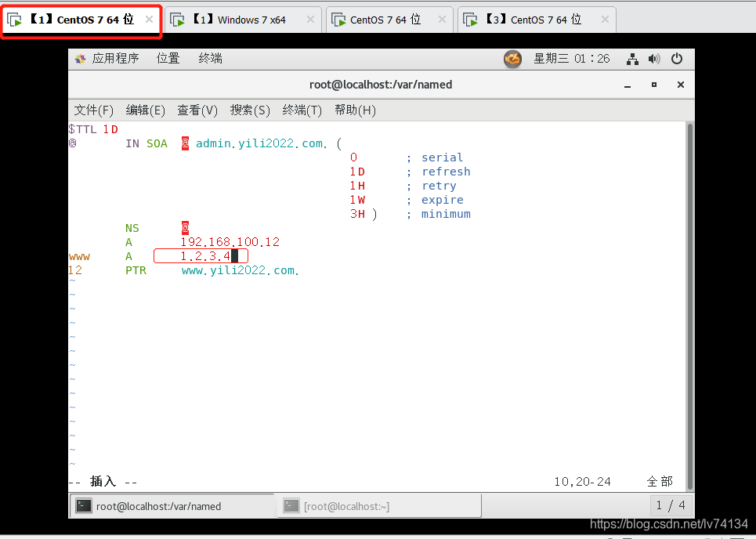Screen dimensions: 756x539
Task: Click the window title root@localhost:/var/named
Action: [381, 85]
